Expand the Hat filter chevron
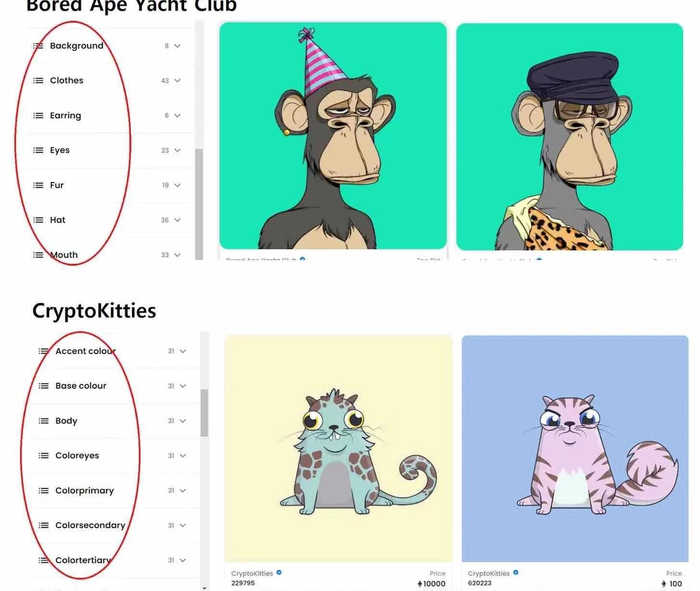 point(177,220)
